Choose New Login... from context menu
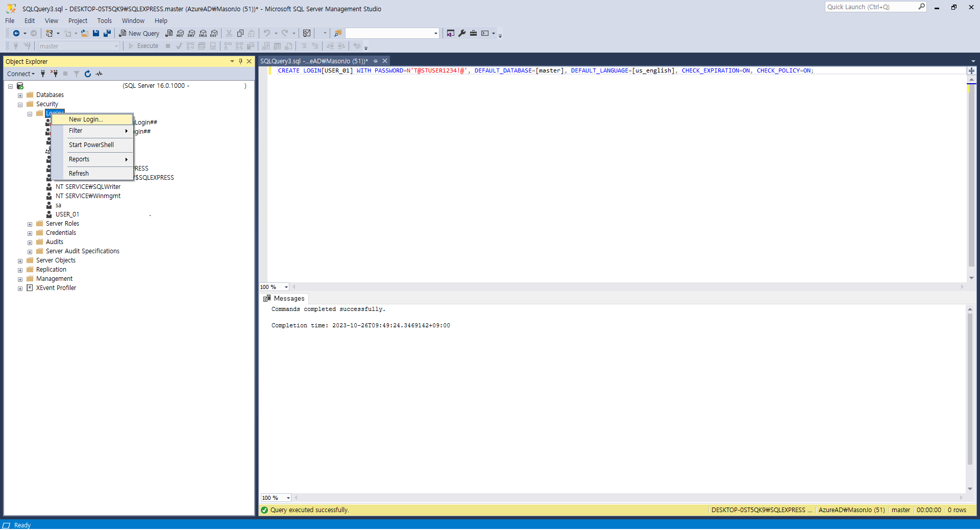This screenshot has height=530, width=980. coord(92,119)
